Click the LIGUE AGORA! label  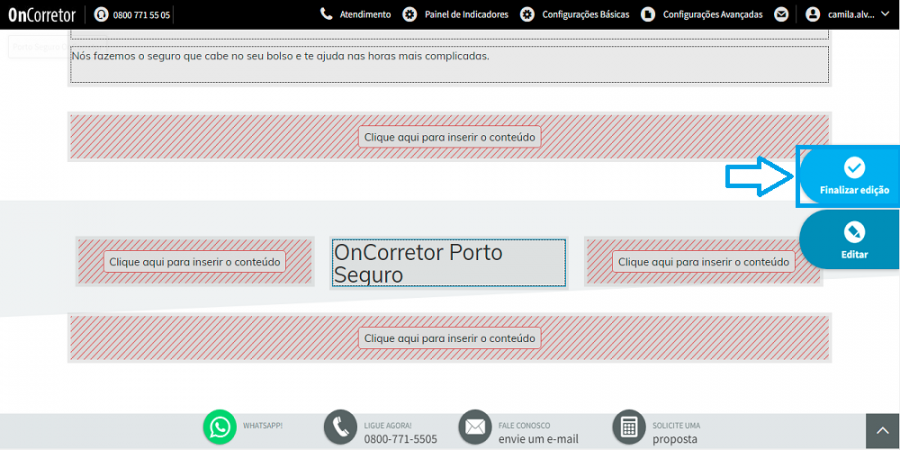[x=387, y=426]
